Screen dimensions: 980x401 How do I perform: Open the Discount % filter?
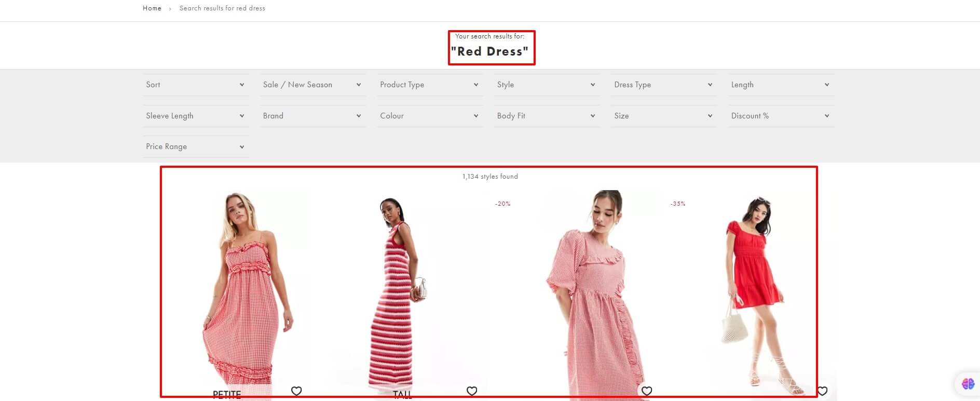click(780, 116)
